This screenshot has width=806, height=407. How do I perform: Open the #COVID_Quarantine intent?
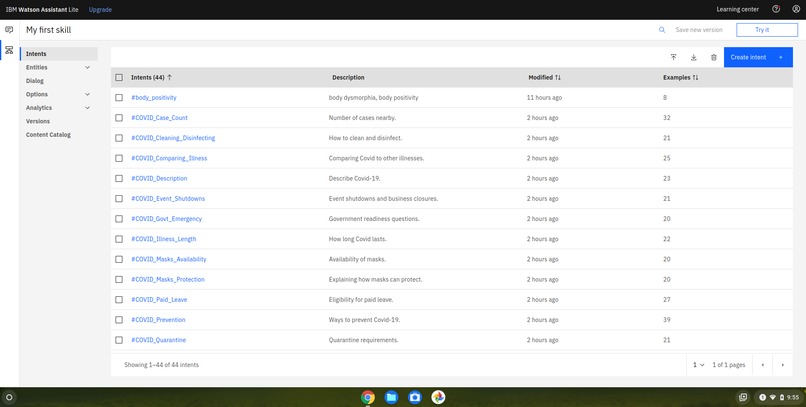pos(158,340)
